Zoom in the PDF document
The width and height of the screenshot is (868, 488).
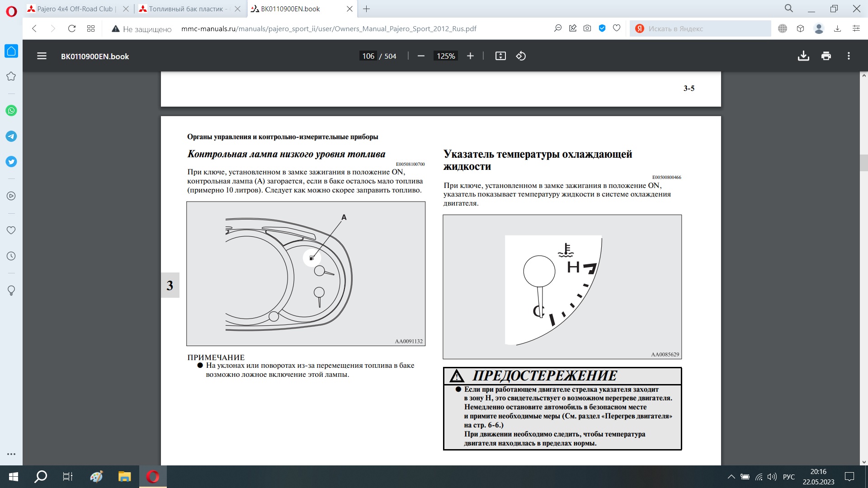pyautogui.click(x=470, y=56)
